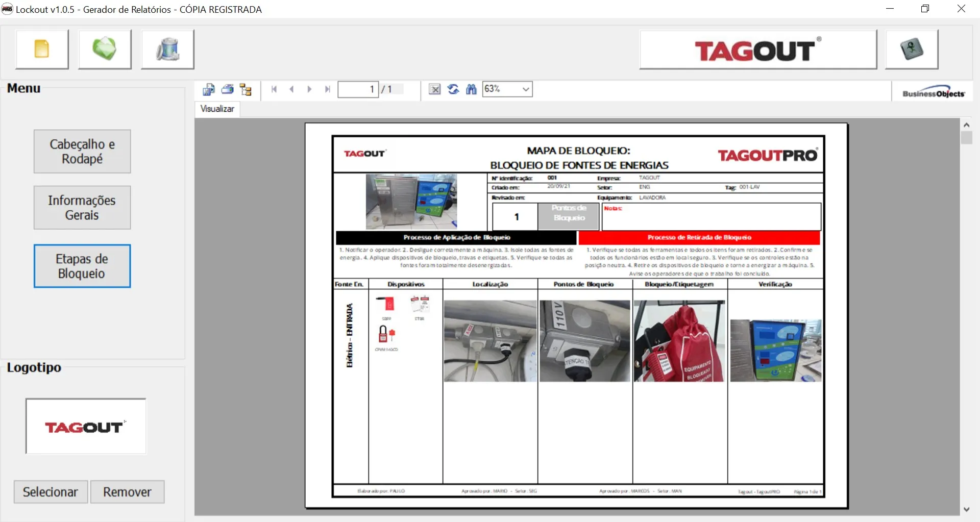Click the Pontos de Bloqueio photo
980x522 pixels.
coord(585,341)
